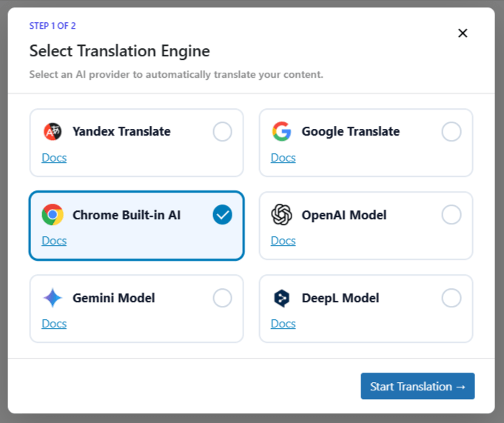Open Docs link under OpenAI Model

(283, 241)
